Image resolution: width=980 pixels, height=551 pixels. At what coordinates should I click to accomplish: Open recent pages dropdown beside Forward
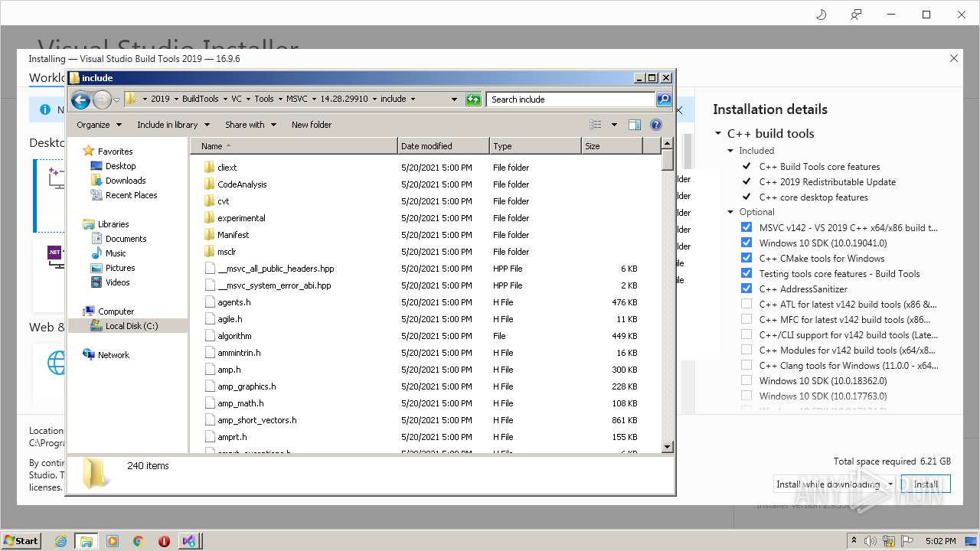(x=116, y=100)
